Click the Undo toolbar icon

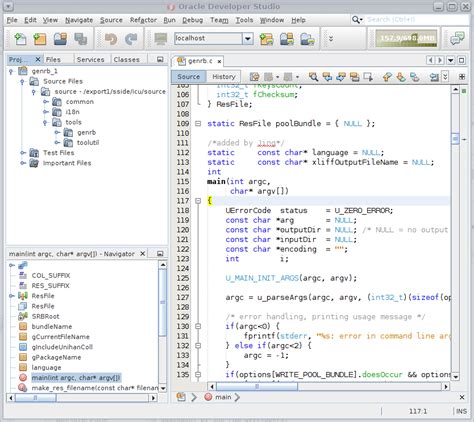[111, 39]
